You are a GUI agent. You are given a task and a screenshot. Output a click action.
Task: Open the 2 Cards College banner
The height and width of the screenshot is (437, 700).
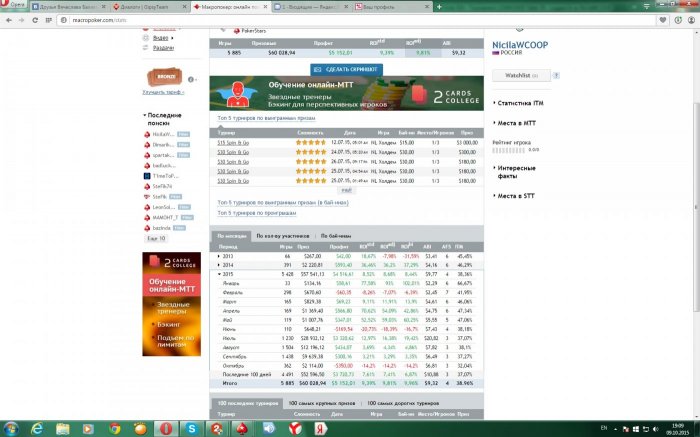(x=346, y=93)
